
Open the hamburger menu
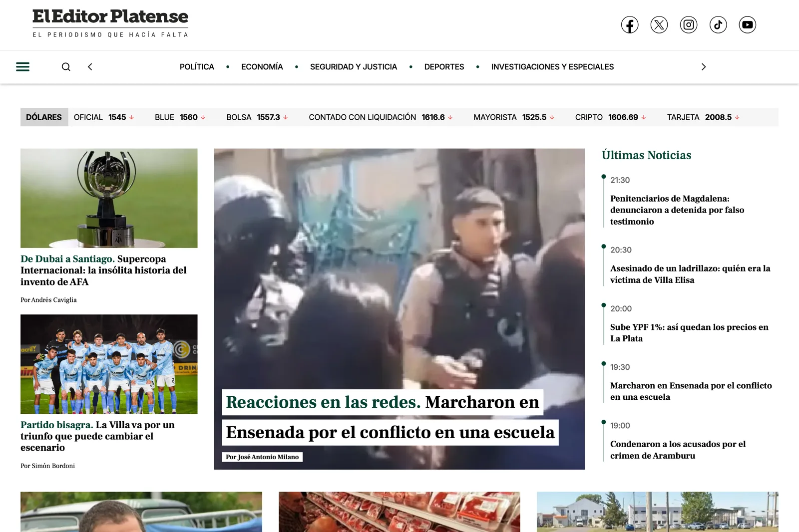(x=22, y=67)
